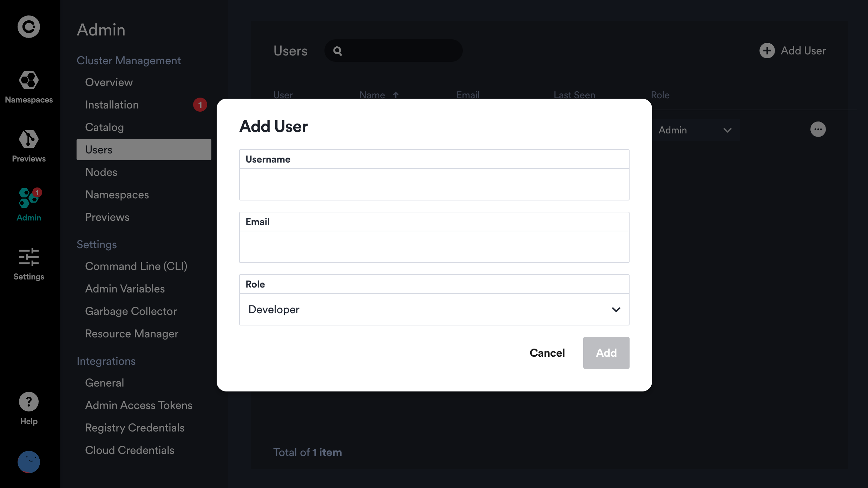Click the Add button to create the user
Viewport: 868px width, 488px height.
click(606, 353)
